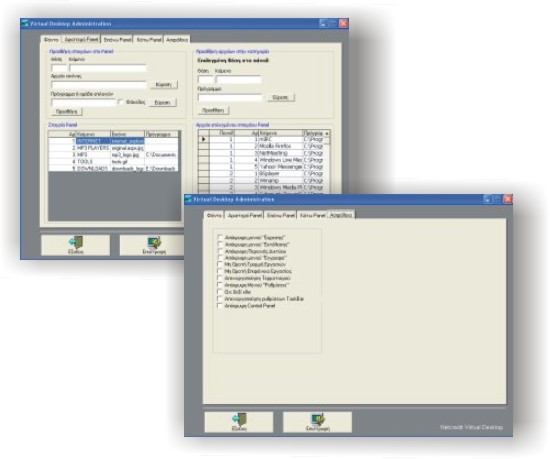Open the Φόντο tab in the front window
550x459 pixels.
click(214, 215)
